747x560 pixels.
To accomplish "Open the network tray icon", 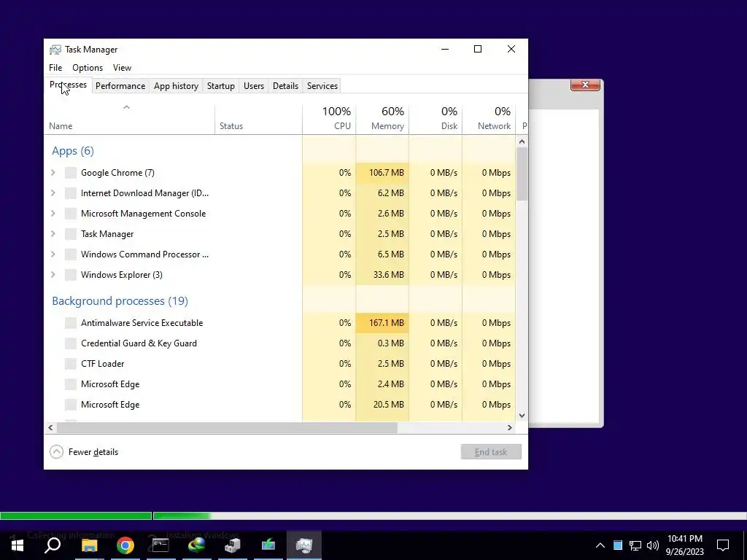I will (635, 545).
